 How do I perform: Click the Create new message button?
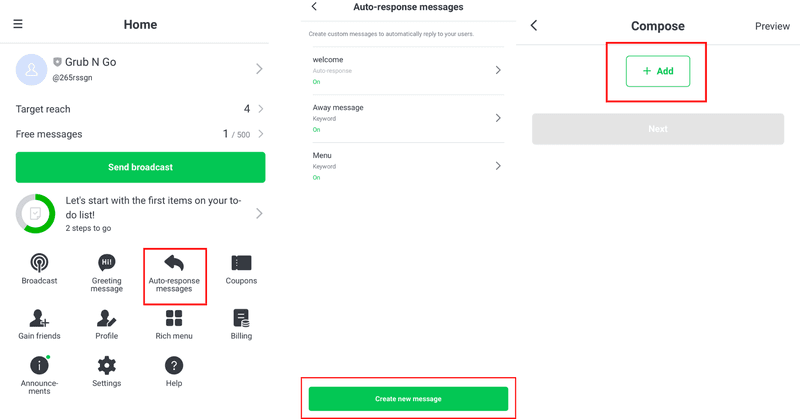tap(408, 399)
